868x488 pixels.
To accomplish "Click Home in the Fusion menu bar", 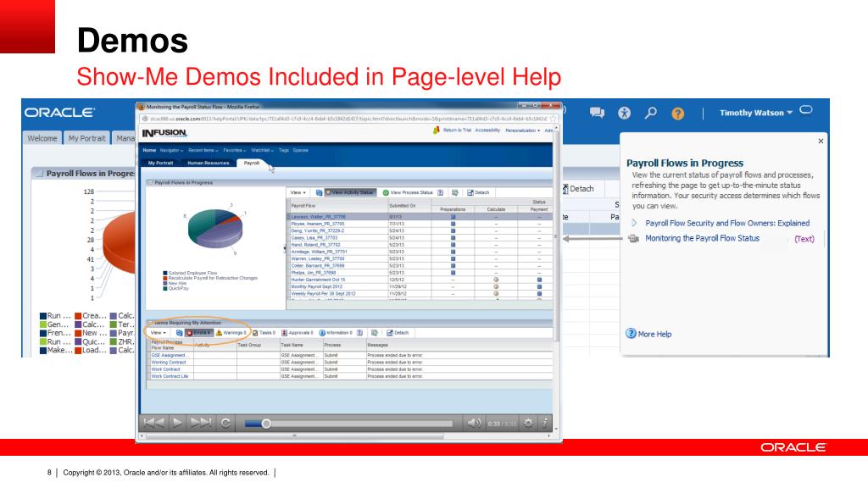I will [149, 151].
